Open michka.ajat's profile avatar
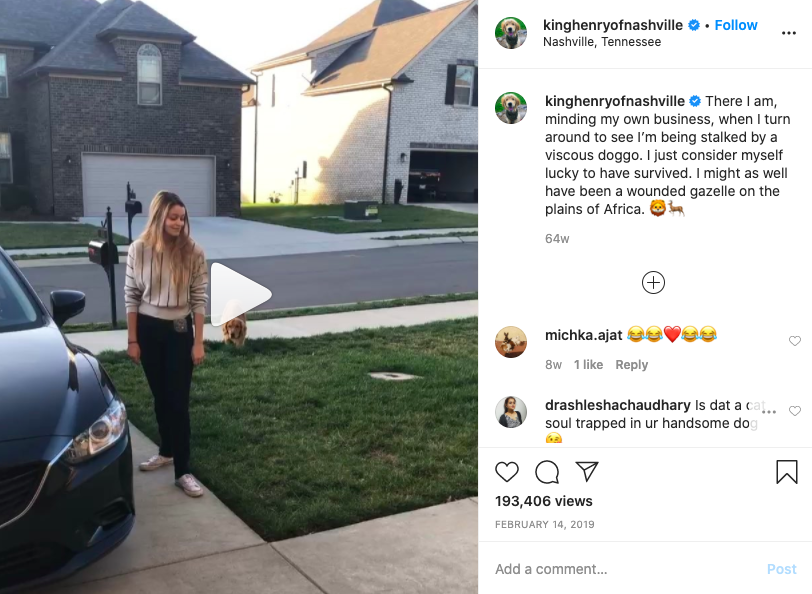This screenshot has width=812, height=594. click(x=511, y=342)
